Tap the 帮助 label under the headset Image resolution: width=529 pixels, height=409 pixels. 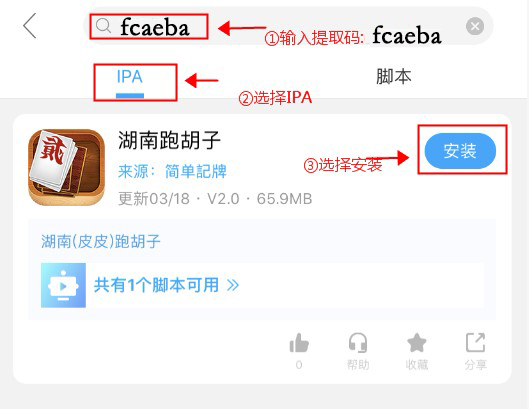click(x=358, y=365)
